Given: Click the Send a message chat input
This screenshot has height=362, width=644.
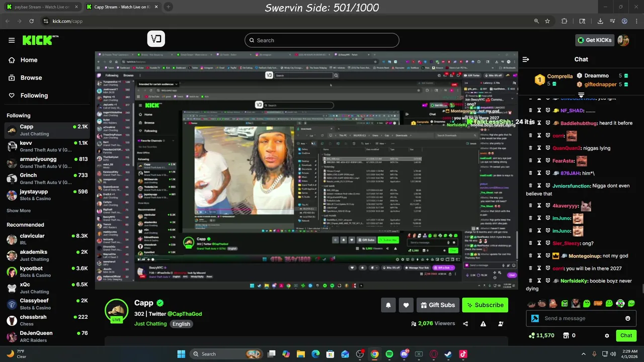Looking at the screenshot, I should [581, 318].
